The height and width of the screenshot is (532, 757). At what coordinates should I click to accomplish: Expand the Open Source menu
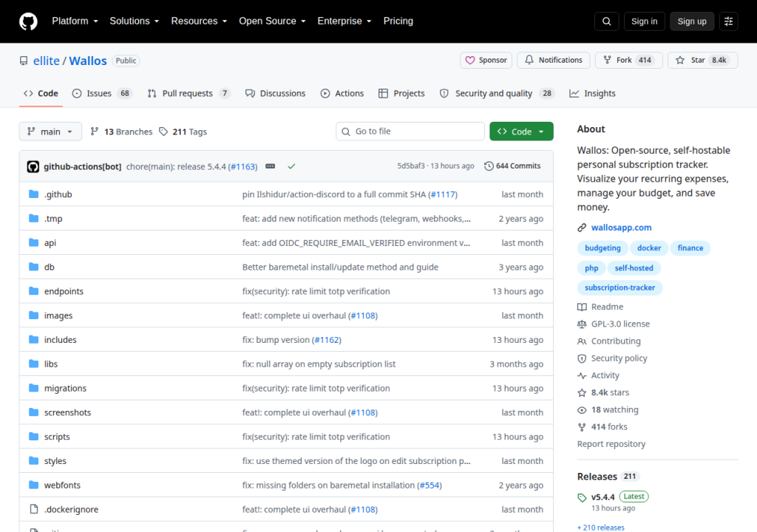pyautogui.click(x=272, y=21)
